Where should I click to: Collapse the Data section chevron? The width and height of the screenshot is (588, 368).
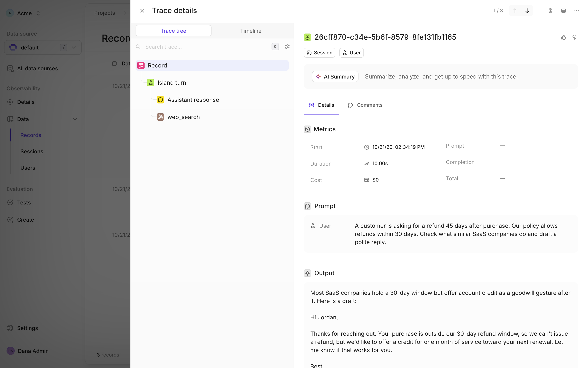(x=75, y=119)
